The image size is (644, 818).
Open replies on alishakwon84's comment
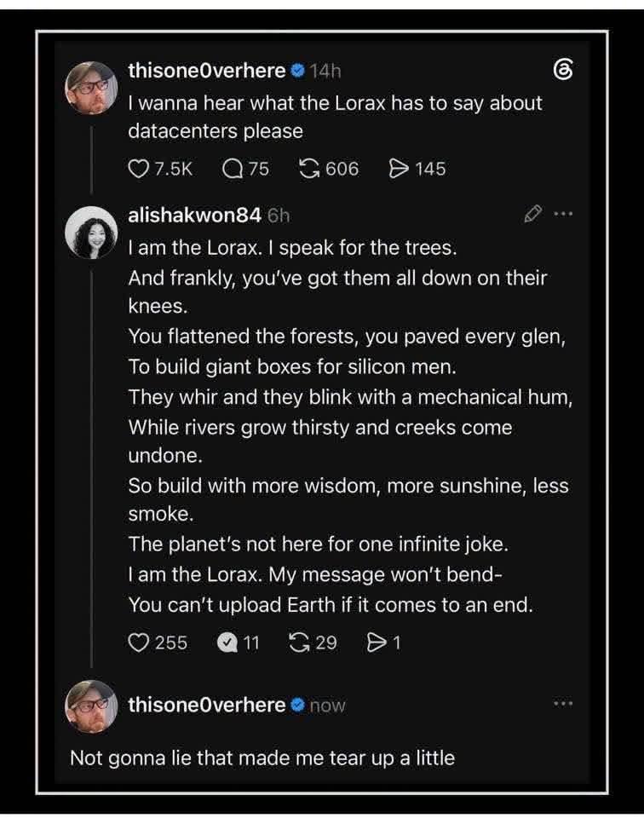tap(227, 642)
